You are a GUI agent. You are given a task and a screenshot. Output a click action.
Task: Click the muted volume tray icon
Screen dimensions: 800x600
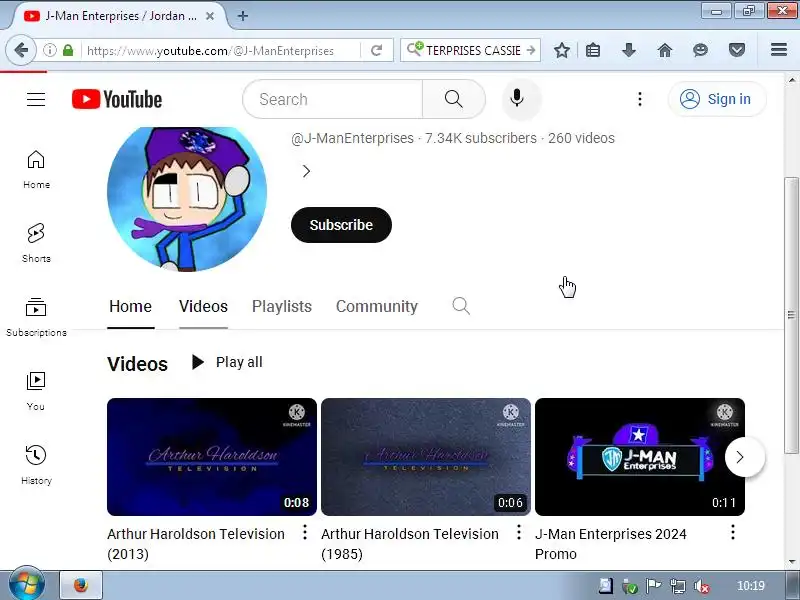click(702, 586)
